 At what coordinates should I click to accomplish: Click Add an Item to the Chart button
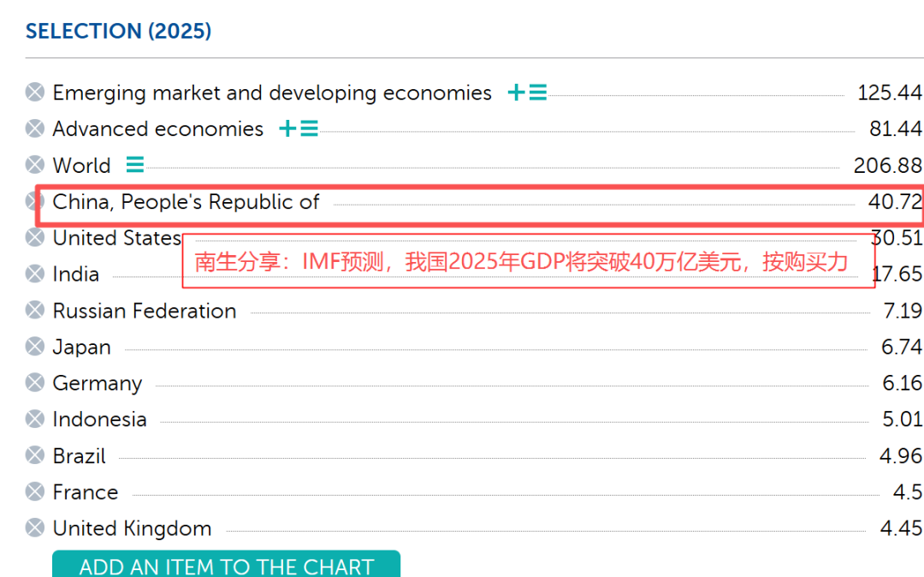pyautogui.click(x=226, y=565)
